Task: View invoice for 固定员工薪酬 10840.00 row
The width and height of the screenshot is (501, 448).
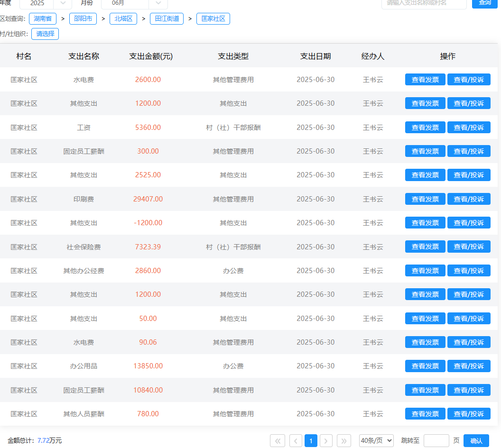Action: click(425, 390)
